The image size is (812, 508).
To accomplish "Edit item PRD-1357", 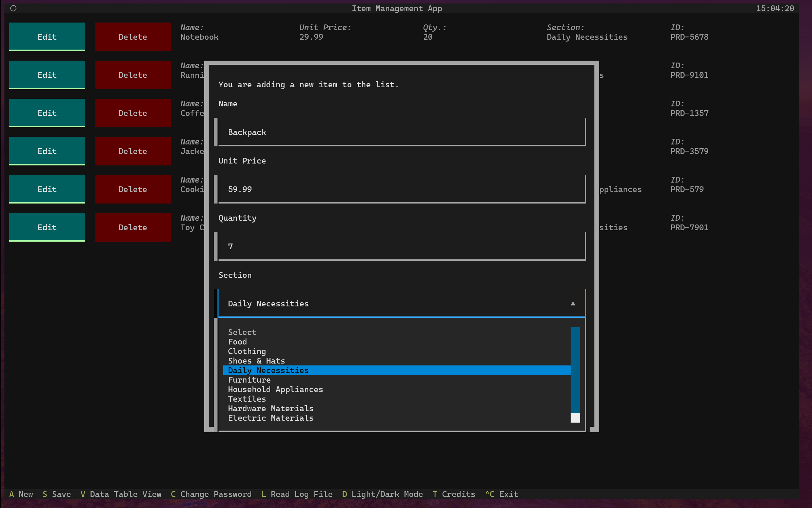I will [x=47, y=113].
